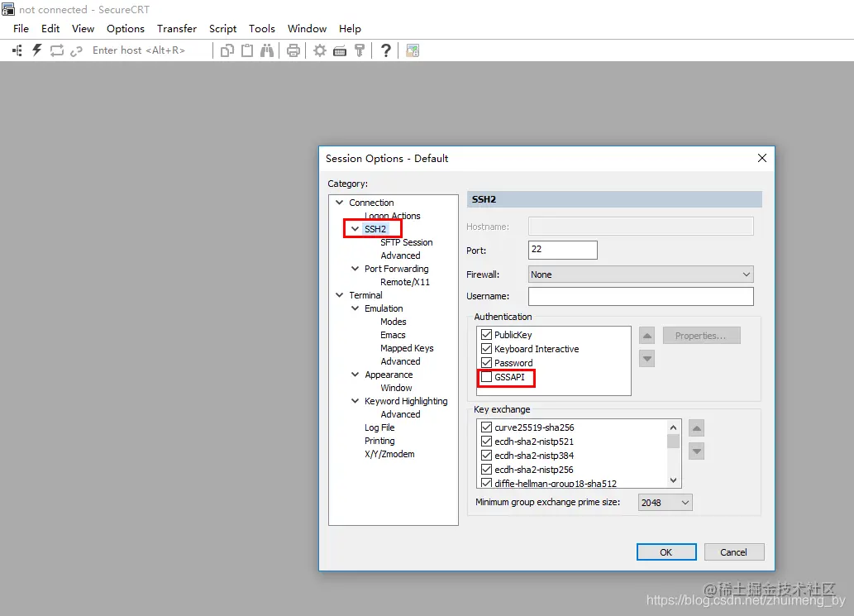Collapse the Appearance tree node

point(355,375)
